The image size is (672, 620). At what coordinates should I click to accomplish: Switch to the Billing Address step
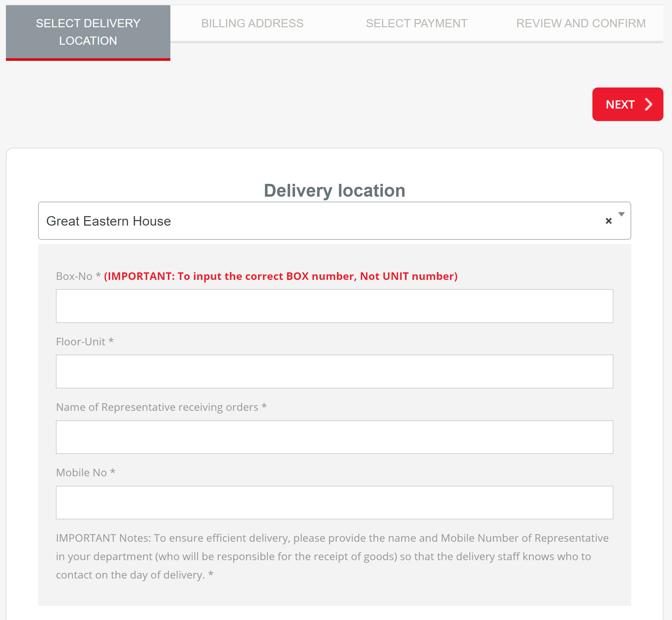tap(252, 23)
